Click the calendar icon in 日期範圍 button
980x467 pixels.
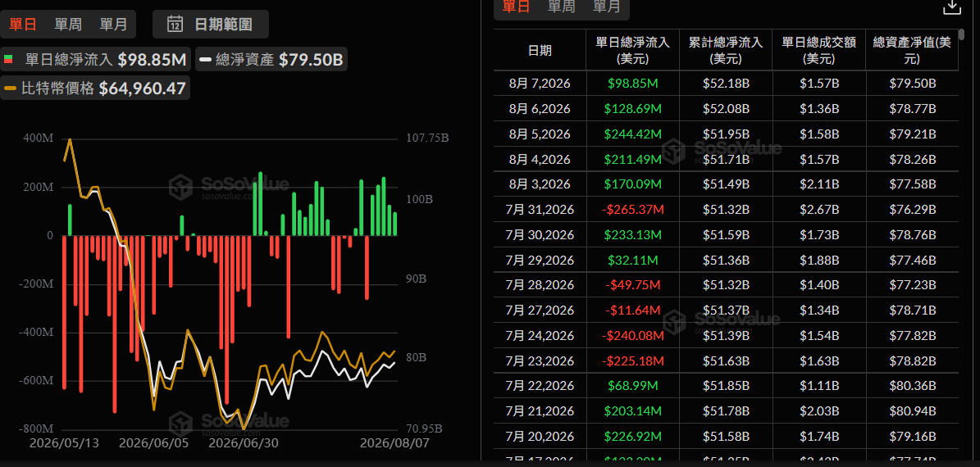(175, 25)
